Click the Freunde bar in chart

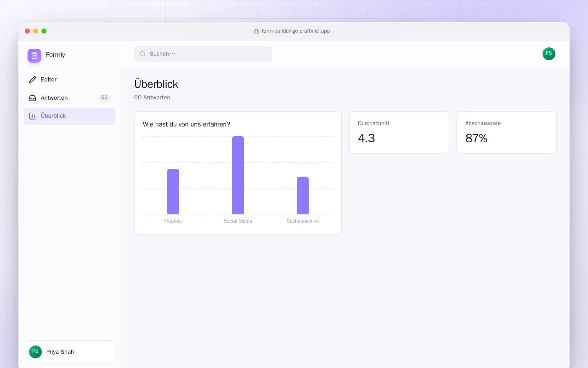coord(173,191)
